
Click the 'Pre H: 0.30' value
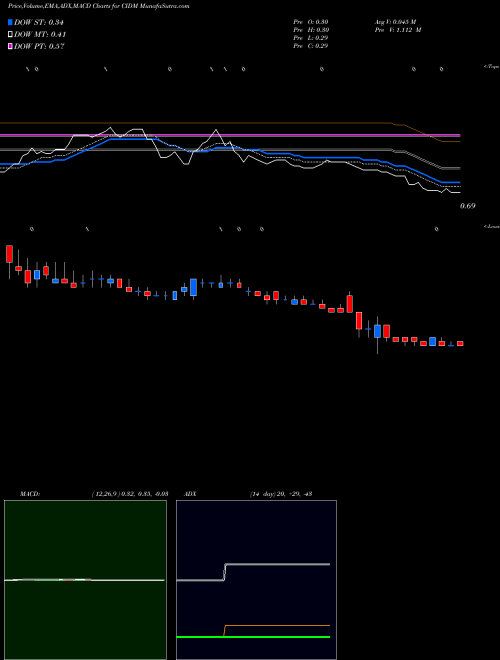[x=311, y=30]
